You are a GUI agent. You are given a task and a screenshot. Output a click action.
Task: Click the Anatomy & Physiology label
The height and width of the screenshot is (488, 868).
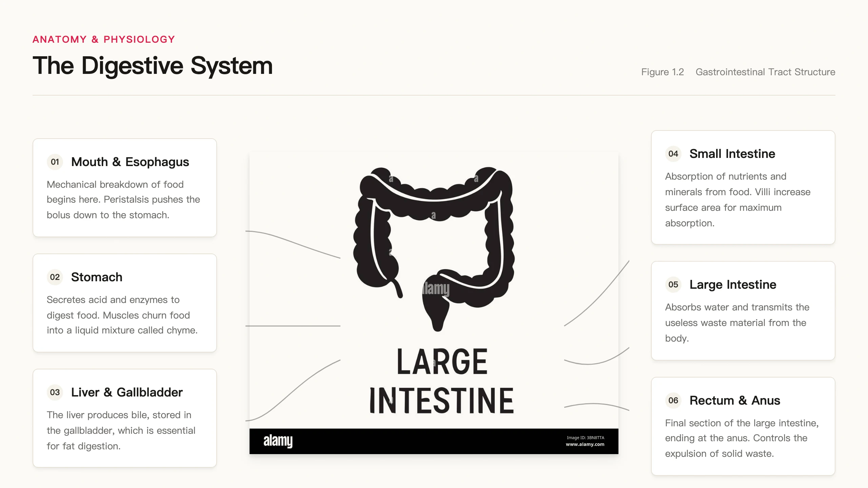104,39
